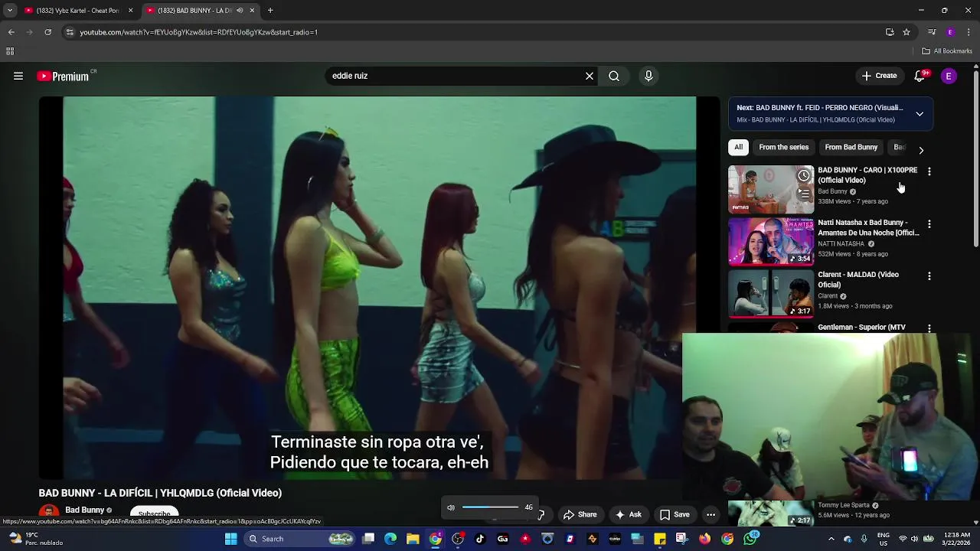
Task: Close the BAD BUNNY - LA DIFÍCIL tab
Action: click(x=252, y=11)
